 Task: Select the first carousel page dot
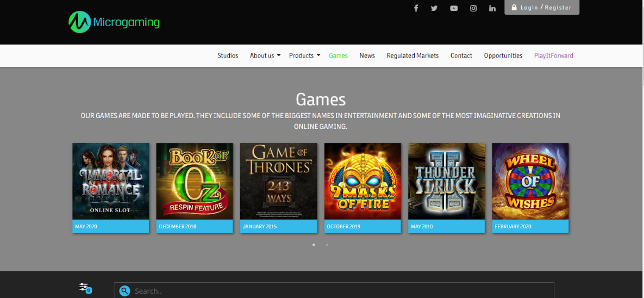[314, 245]
